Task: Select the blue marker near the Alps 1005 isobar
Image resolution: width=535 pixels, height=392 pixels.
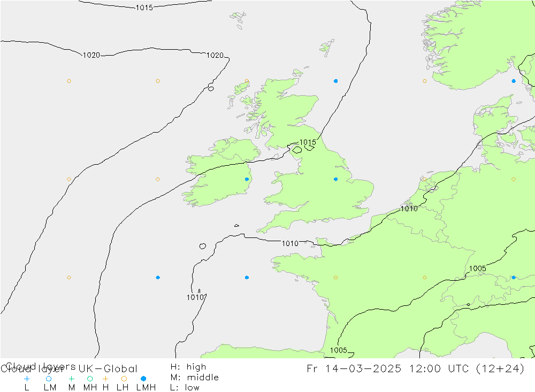Action: [x=514, y=278]
